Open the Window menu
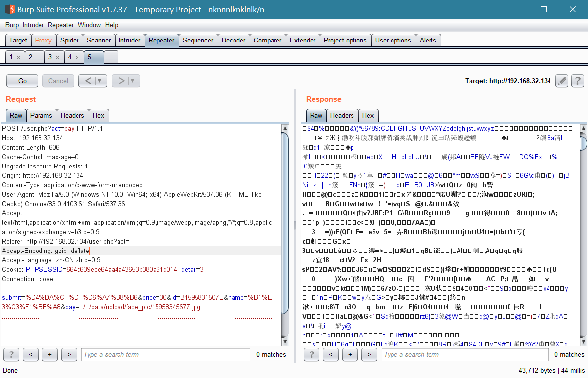 tap(89, 25)
